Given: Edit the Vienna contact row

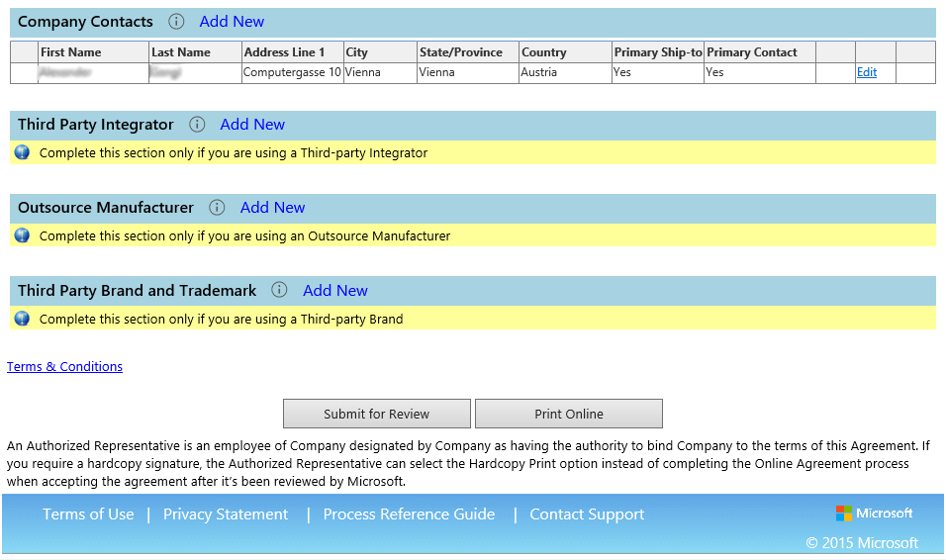Looking at the screenshot, I should 866,72.
